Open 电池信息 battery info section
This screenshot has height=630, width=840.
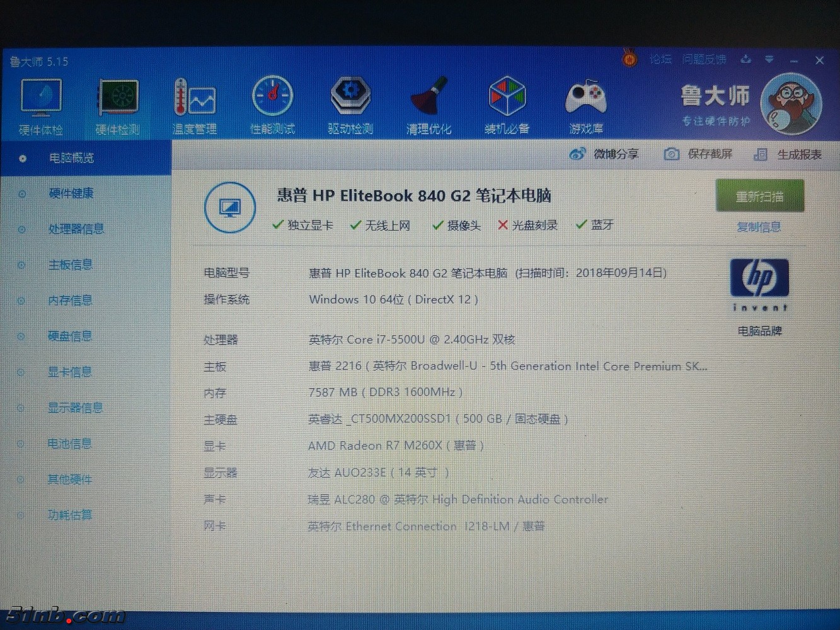coord(70,444)
